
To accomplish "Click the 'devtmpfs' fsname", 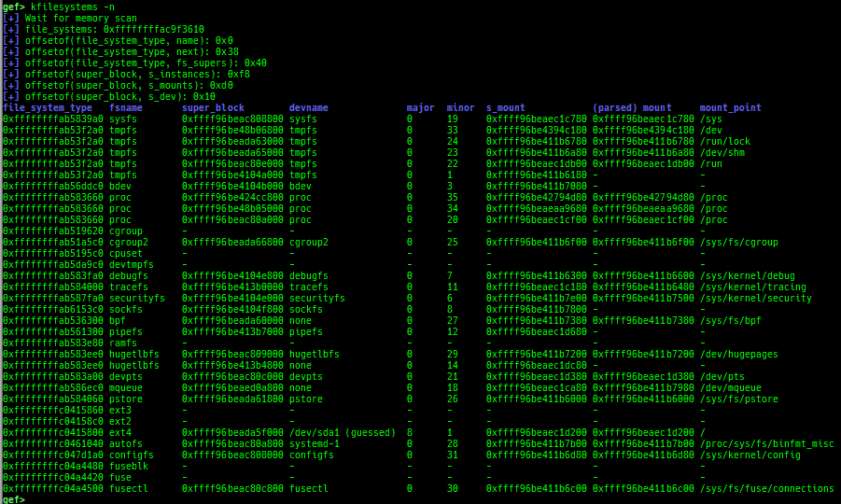I will pyautogui.click(x=132, y=265).
